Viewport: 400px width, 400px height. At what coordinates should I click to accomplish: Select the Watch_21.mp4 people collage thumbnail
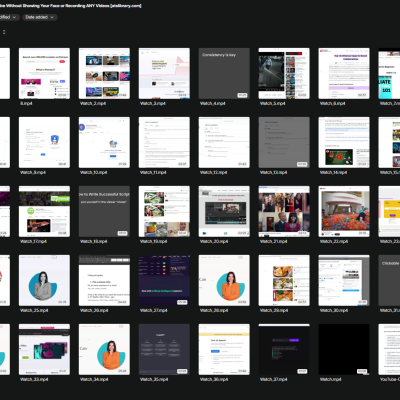click(284, 211)
